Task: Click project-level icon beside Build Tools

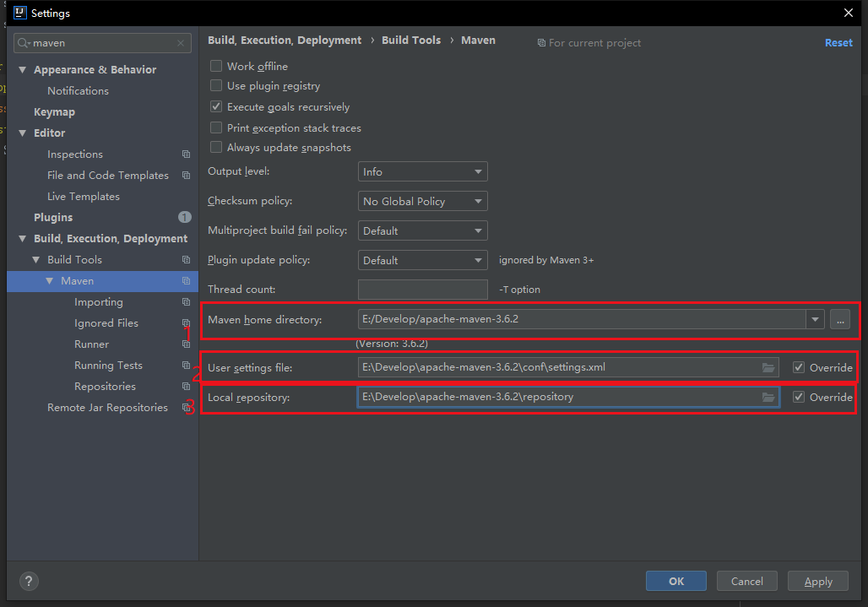Action: (x=186, y=260)
